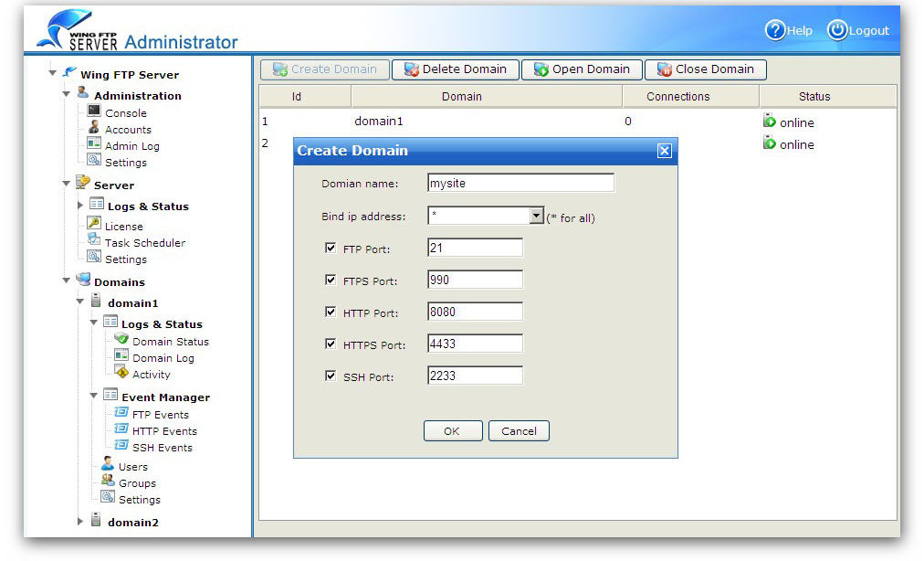This screenshot has width=924, height=561.
Task: Collapse the Event Manager tree node
Action: (94, 397)
